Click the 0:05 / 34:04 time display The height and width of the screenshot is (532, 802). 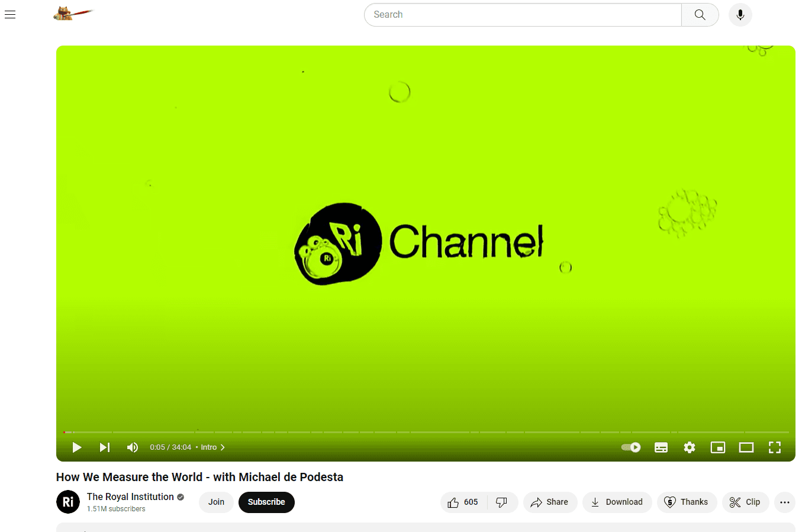pos(170,447)
